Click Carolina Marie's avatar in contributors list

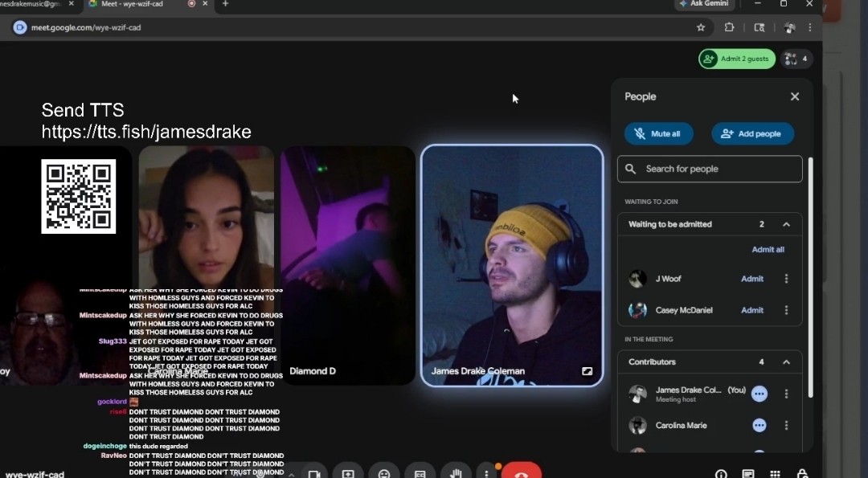pyautogui.click(x=637, y=426)
